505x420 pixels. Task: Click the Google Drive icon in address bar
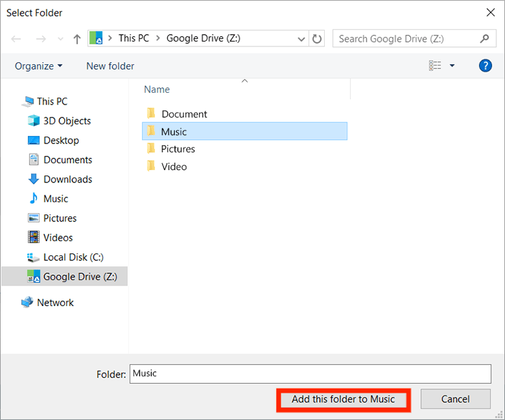point(96,38)
